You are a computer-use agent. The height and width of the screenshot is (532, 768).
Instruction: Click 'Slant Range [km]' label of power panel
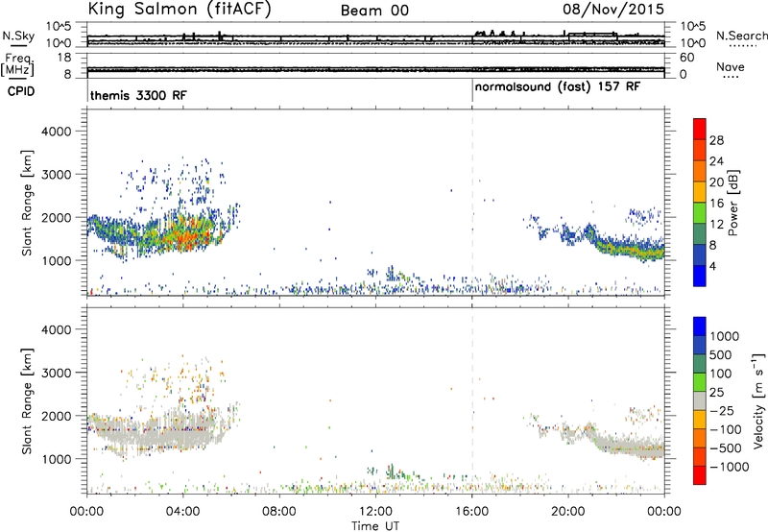[27, 203]
